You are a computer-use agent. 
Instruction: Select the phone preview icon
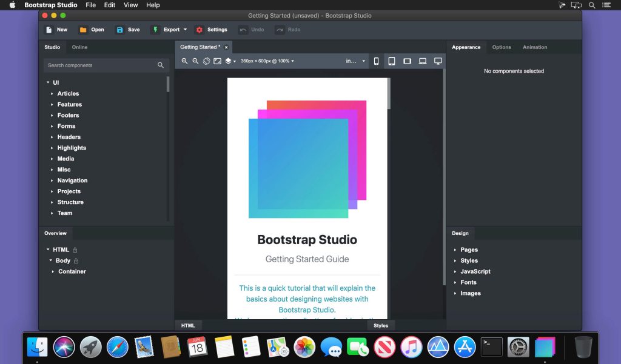tap(376, 61)
